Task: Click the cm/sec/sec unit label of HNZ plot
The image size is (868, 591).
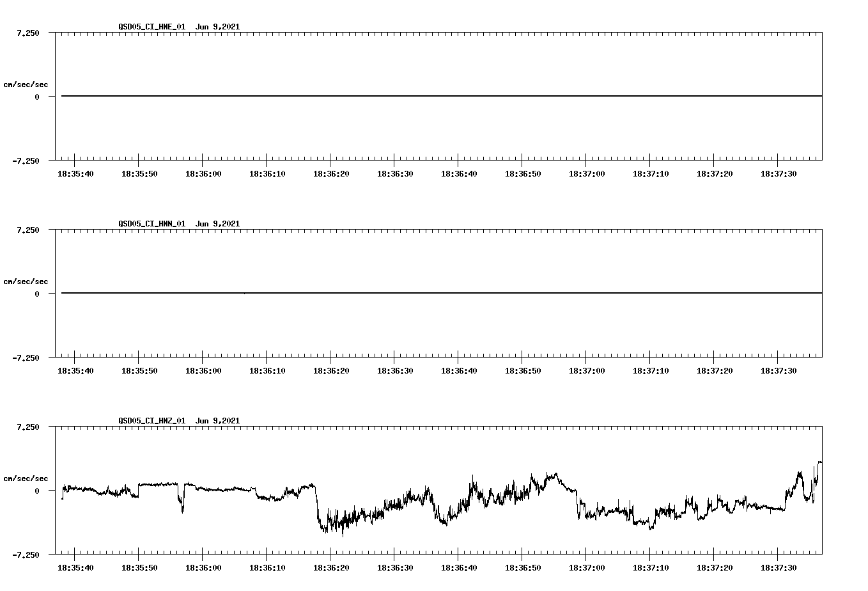Action: 26,478
